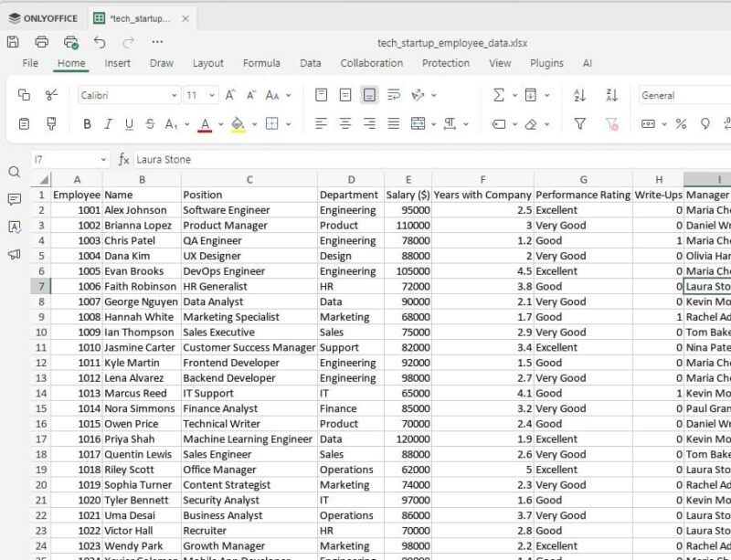Apply the AutoSum function
This screenshot has height=560, width=731.
(499, 94)
